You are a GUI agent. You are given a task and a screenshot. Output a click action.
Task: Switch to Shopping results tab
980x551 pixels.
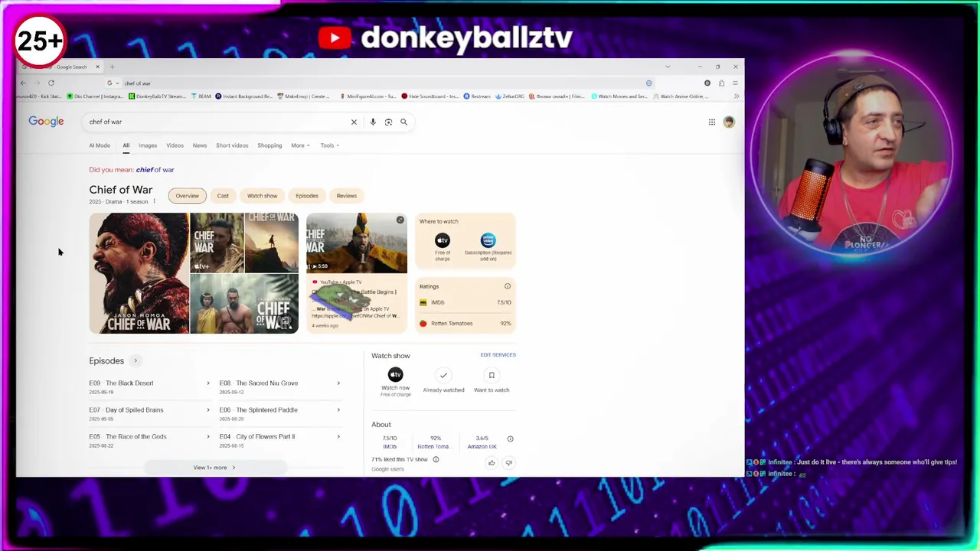point(269,145)
